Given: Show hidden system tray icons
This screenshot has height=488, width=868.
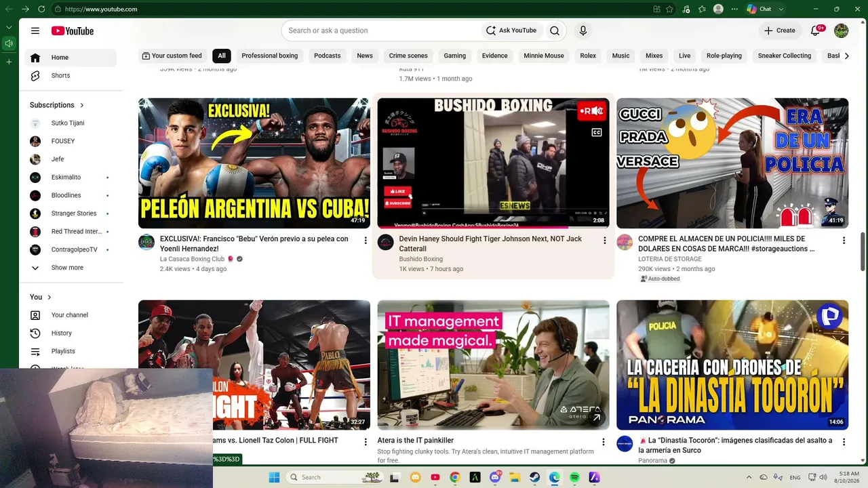Looking at the screenshot, I should 749,477.
